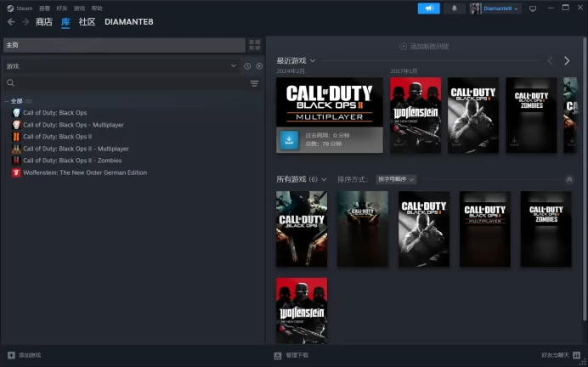Open the 游戏 menu

(x=80, y=8)
